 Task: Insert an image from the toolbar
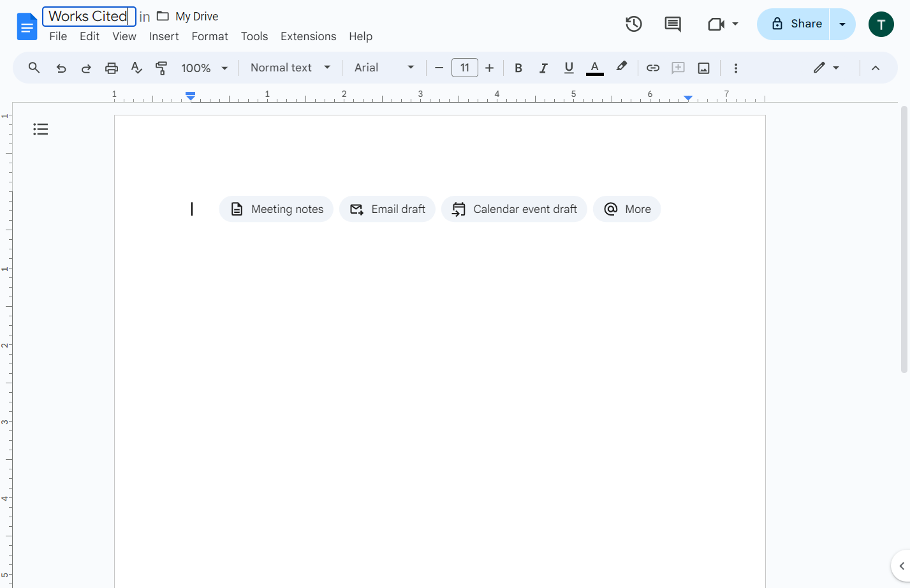coord(704,68)
